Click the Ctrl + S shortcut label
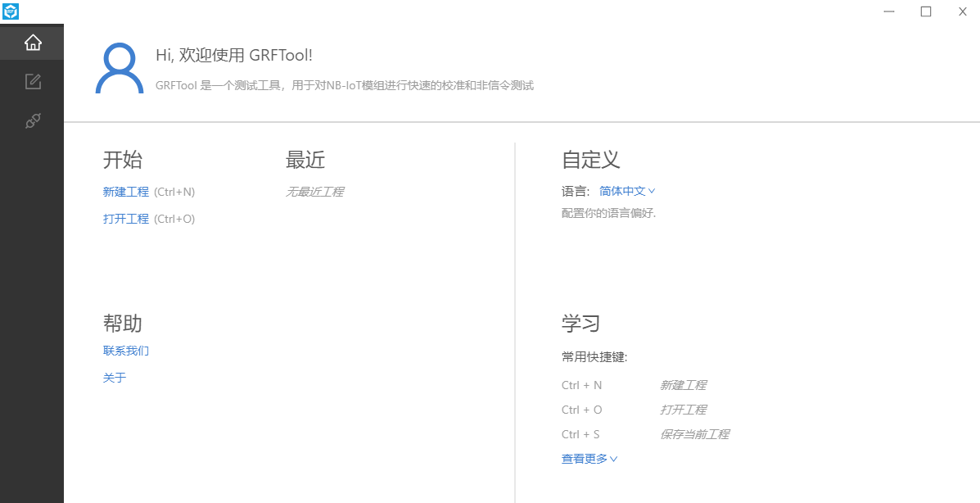The width and height of the screenshot is (980, 503). (580, 434)
